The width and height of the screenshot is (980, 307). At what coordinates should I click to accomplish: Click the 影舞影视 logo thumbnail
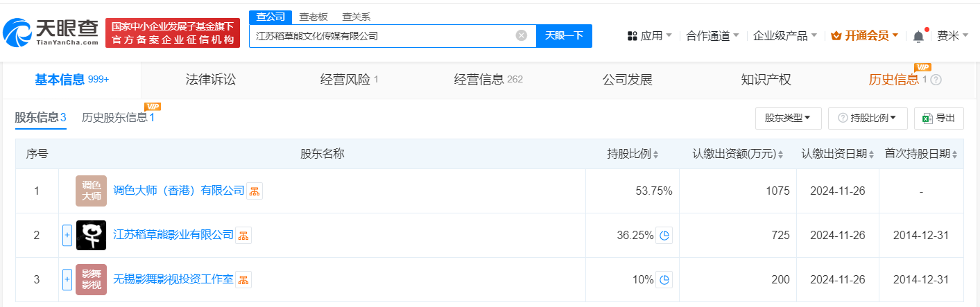92,280
